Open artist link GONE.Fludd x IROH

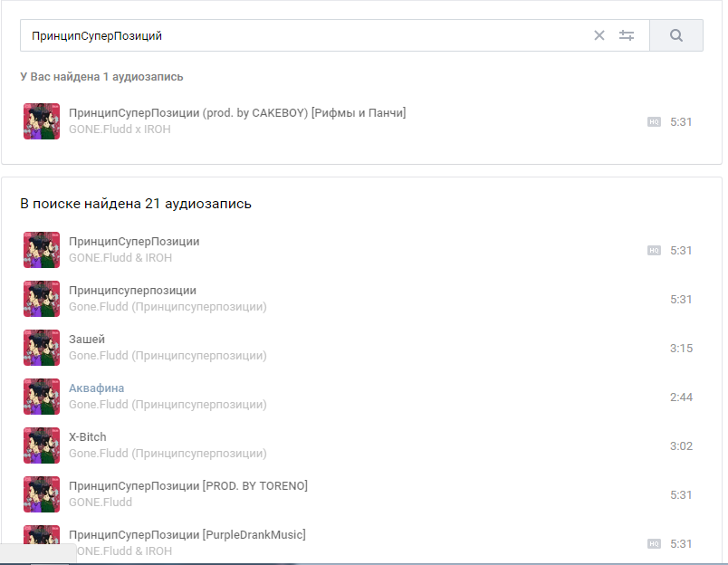pos(120,129)
